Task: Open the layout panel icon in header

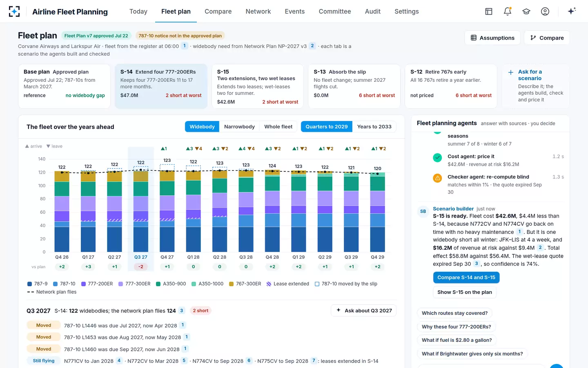Action: coord(489,11)
